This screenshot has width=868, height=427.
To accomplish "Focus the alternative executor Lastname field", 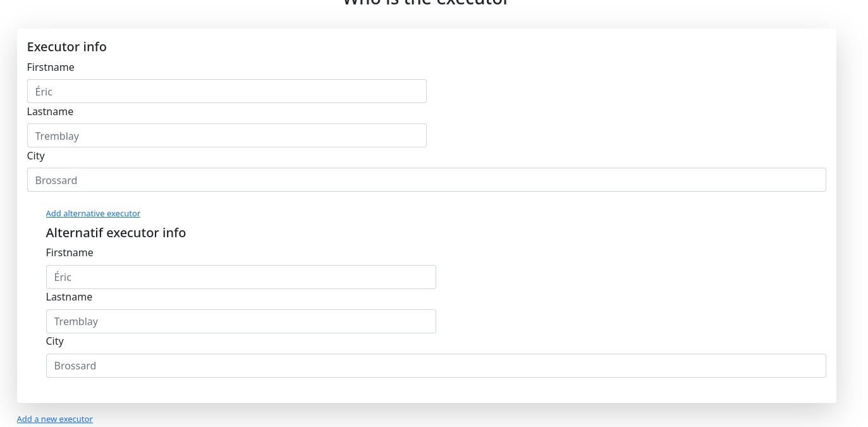I will 241,321.
